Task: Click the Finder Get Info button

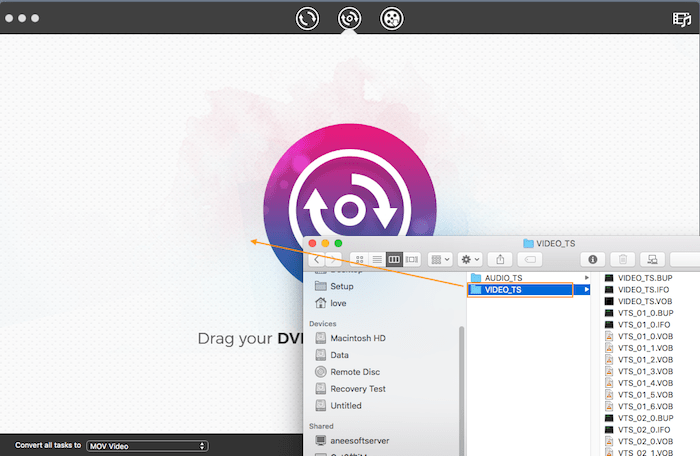Action: point(593,259)
